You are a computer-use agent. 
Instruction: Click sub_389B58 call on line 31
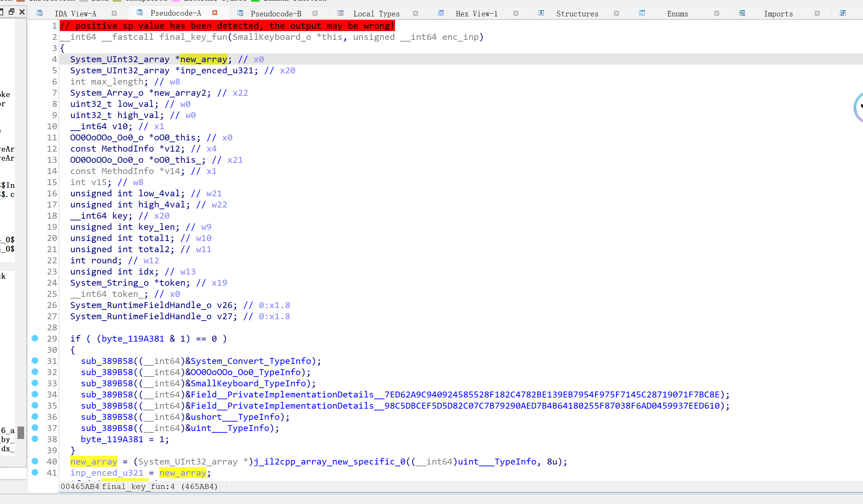(x=107, y=361)
